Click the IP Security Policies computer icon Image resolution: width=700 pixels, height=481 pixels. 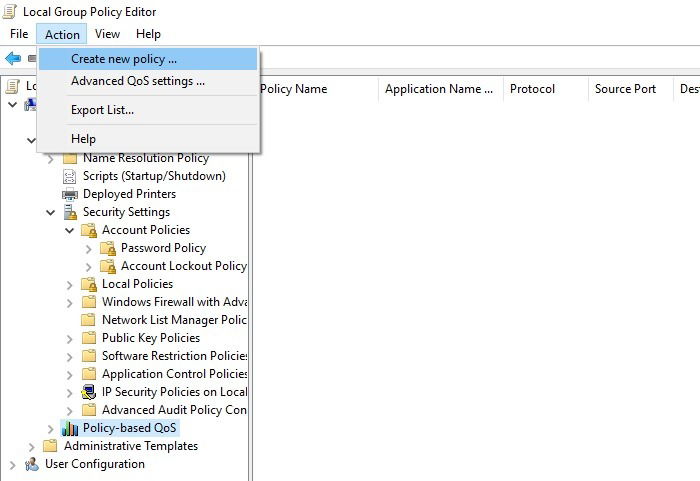coord(89,392)
